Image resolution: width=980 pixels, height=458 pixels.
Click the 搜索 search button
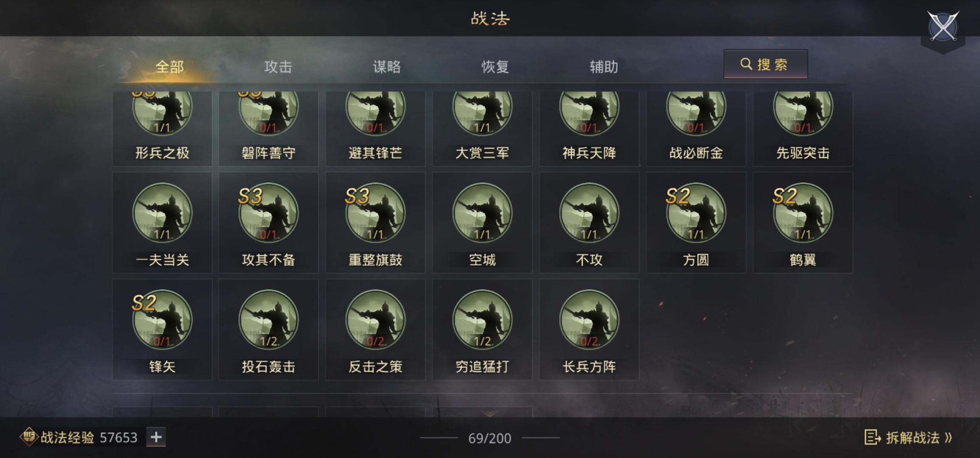(x=766, y=64)
